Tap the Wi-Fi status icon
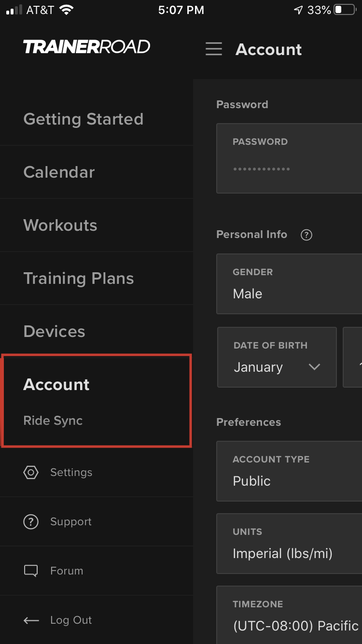Viewport: 362px width, 644px height. point(66,10)
